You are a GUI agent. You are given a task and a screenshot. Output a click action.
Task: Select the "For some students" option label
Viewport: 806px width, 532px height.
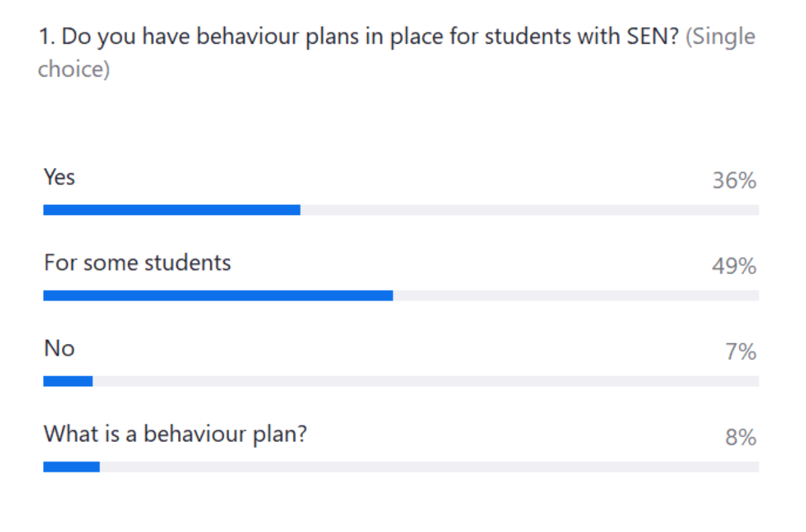pyautogui.click(x=137, y=263)
